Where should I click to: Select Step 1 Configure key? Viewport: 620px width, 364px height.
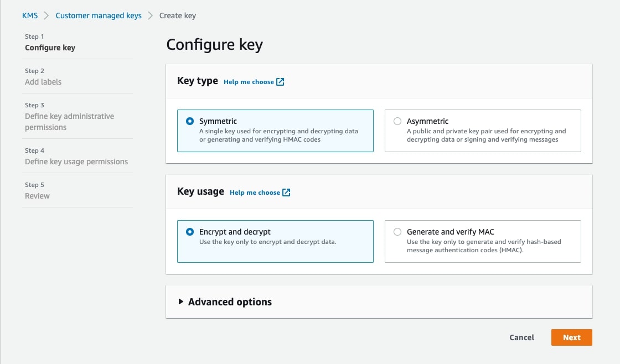[50, 48]
